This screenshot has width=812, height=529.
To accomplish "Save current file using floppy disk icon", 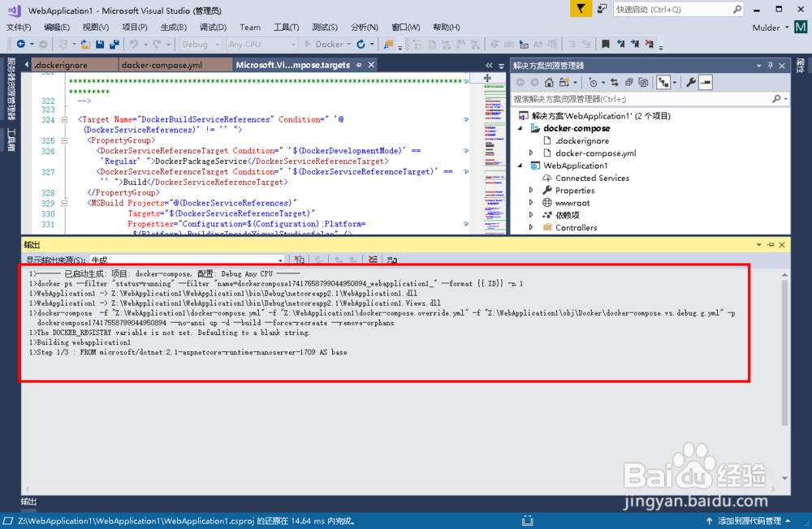I will [100, 45].
